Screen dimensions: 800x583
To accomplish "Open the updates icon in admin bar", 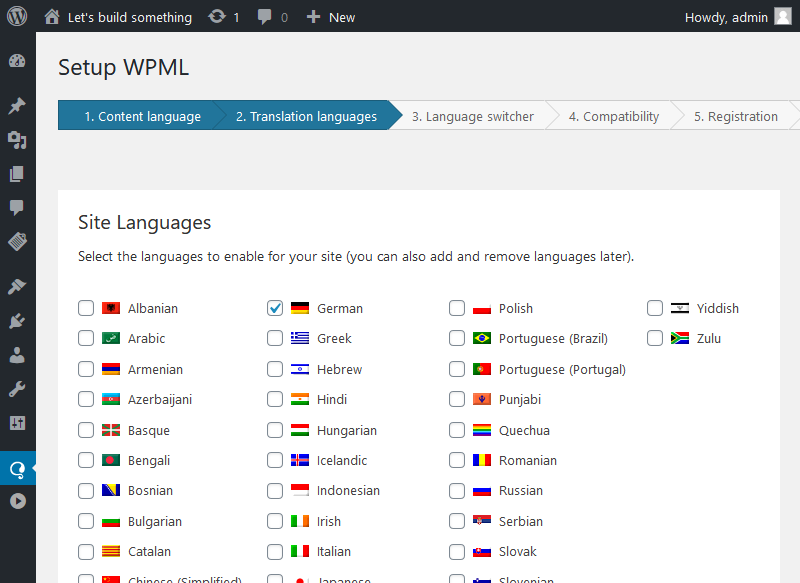I will [217, 17].
